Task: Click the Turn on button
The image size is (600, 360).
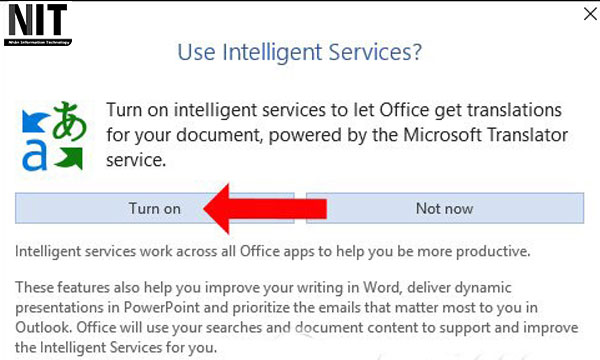Action: (155, 208)
